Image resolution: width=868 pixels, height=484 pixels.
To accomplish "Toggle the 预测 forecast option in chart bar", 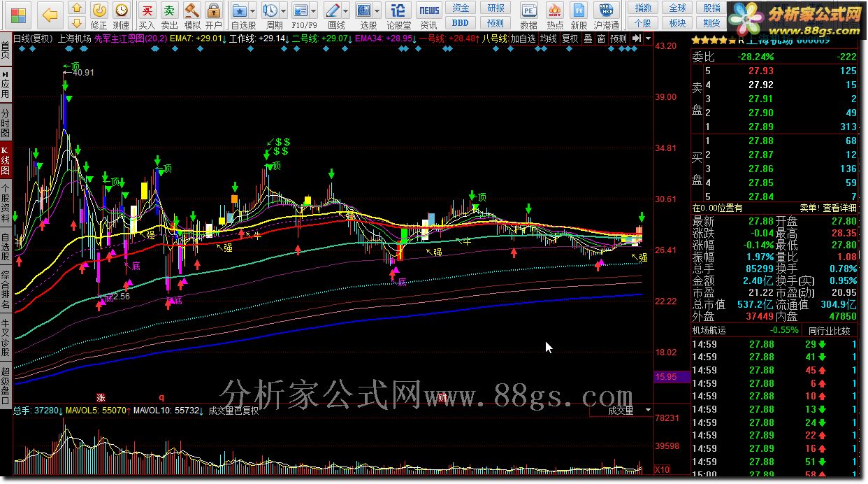I will 619,38.
